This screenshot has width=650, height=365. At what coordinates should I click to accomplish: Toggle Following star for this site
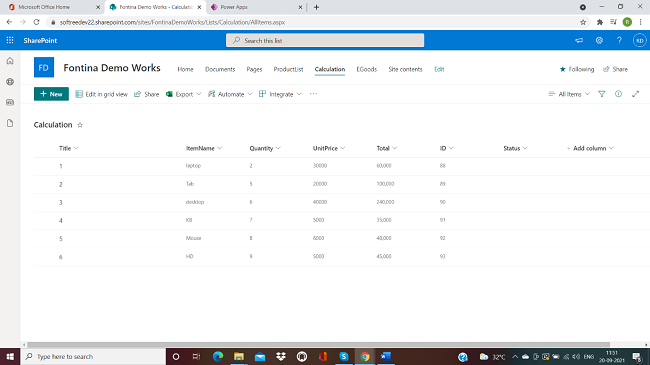[577, 69]
